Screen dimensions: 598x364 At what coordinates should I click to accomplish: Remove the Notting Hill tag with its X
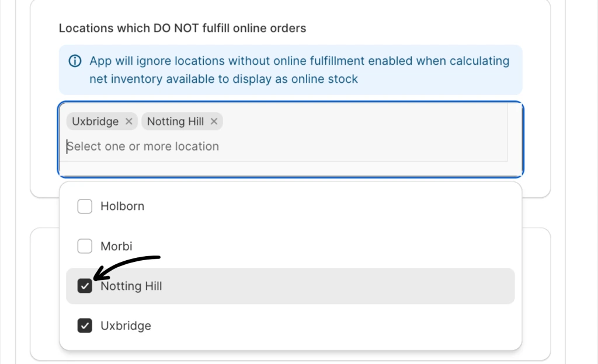(x=214, y=121)
